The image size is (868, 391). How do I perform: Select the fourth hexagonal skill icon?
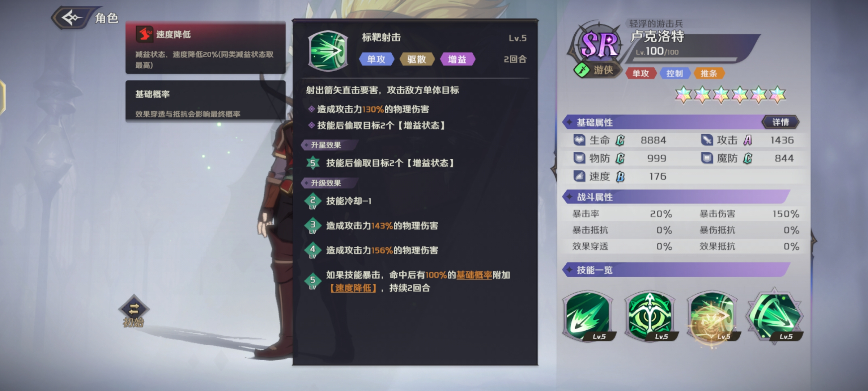point(775,316)
